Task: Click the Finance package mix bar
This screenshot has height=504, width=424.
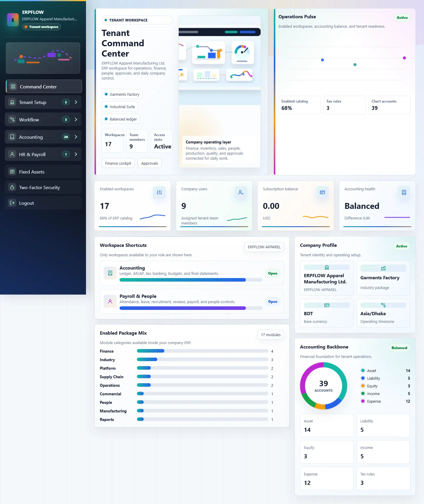Action: pyautogui.click(x=203, y=351)
